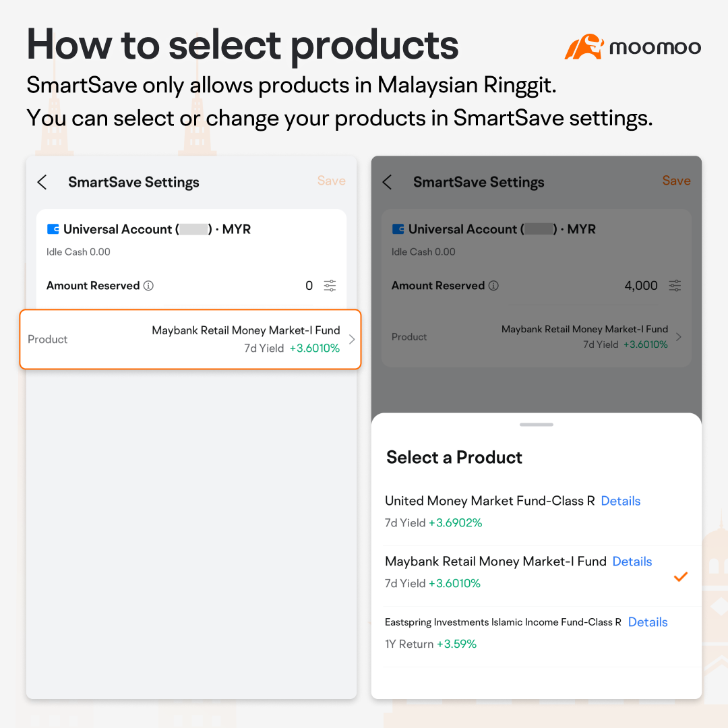
Task: Expand the Product row chevron on right screen
Action: (679, 336)
